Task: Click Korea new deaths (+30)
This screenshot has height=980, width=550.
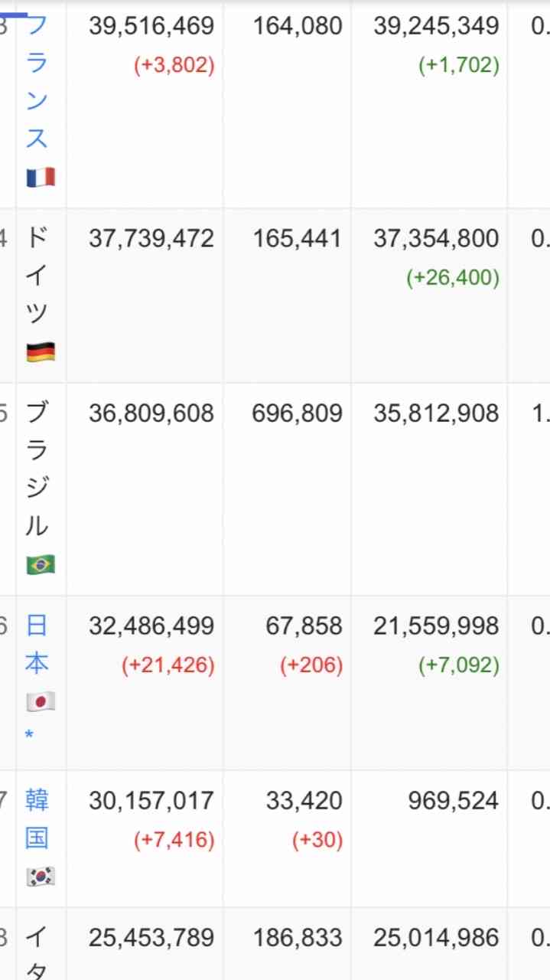Action: (x=317, y=840)
